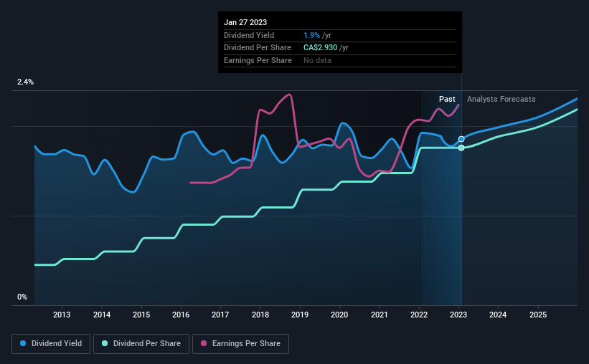Click the CA$2.930 dividend per share value
589x364 pixels.
pyautogui.click(x=321, y=48)
